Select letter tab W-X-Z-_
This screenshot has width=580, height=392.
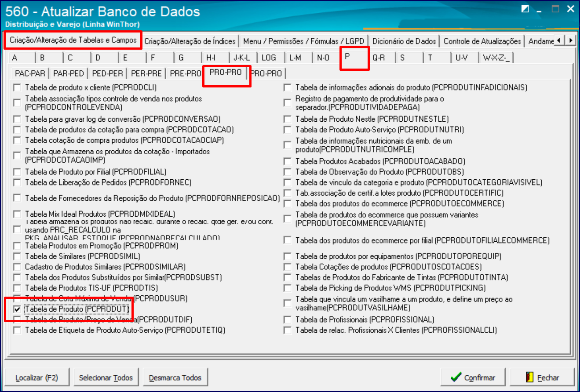497,58
